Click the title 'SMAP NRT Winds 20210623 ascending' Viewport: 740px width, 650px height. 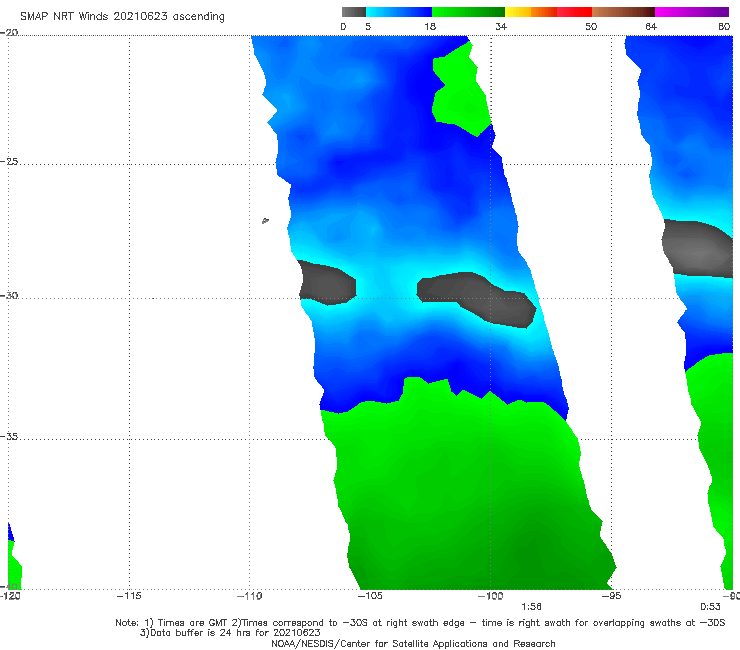point(122,16)
